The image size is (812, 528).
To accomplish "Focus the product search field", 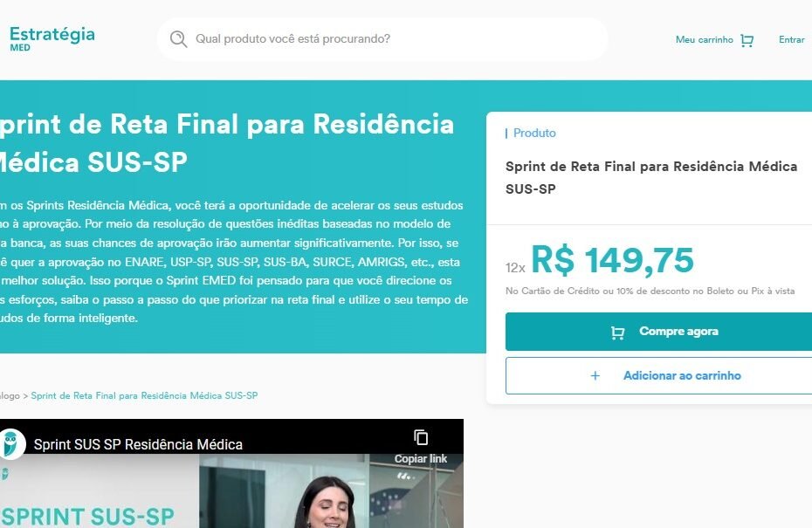I will (382, 39).
